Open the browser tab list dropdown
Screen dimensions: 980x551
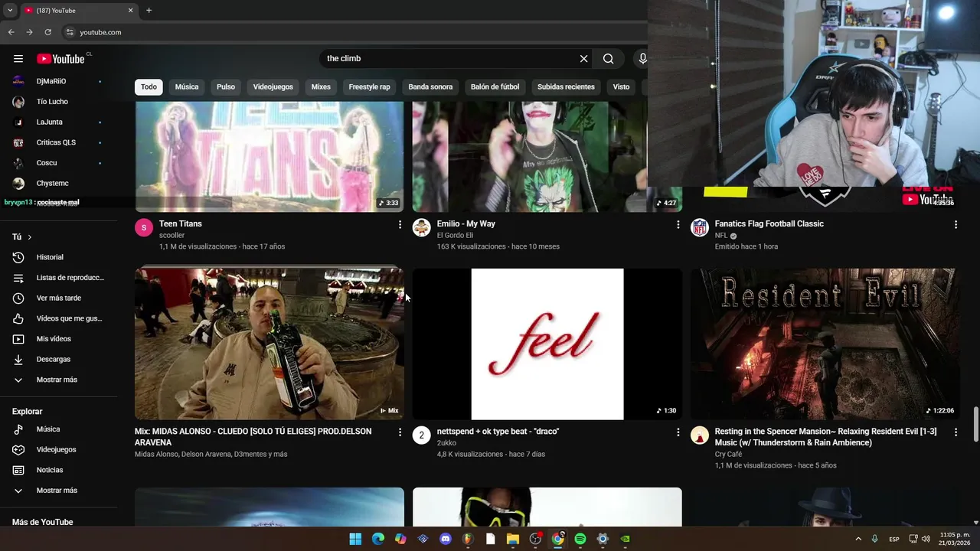tap(10, 11)
